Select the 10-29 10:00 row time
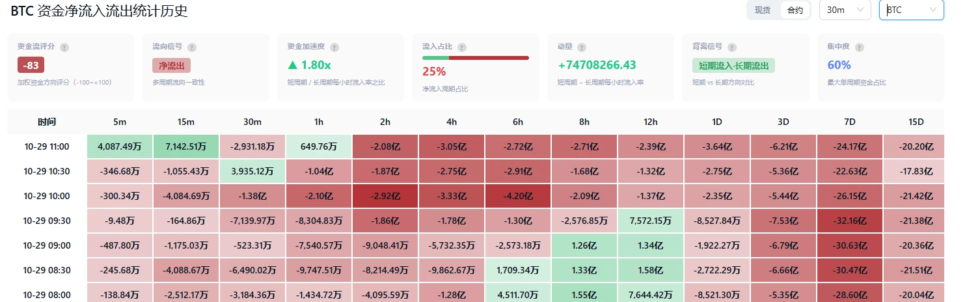This screenshot has width=980, height=302. point(47,196)
